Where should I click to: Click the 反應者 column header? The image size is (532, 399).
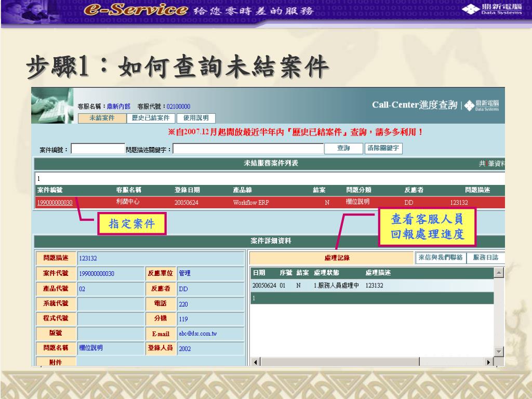point(414,190)
